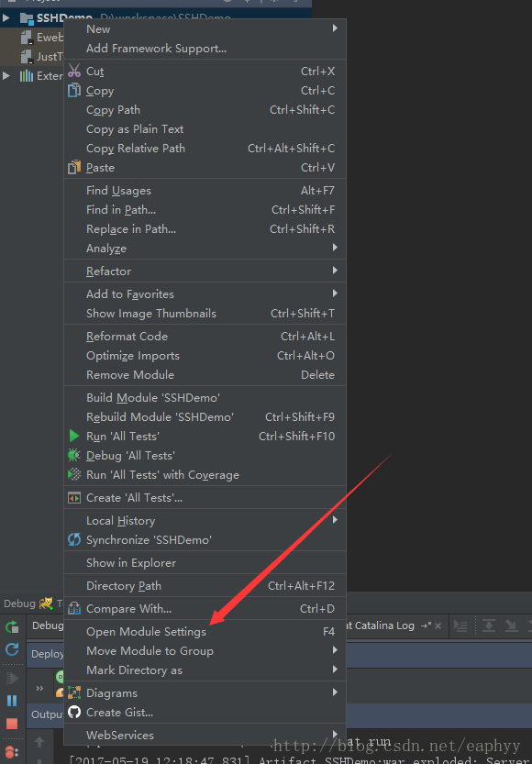Click the Synchronize 'SSHDemo' refresh icon
The image size is (532, 764).
(74, 539)
